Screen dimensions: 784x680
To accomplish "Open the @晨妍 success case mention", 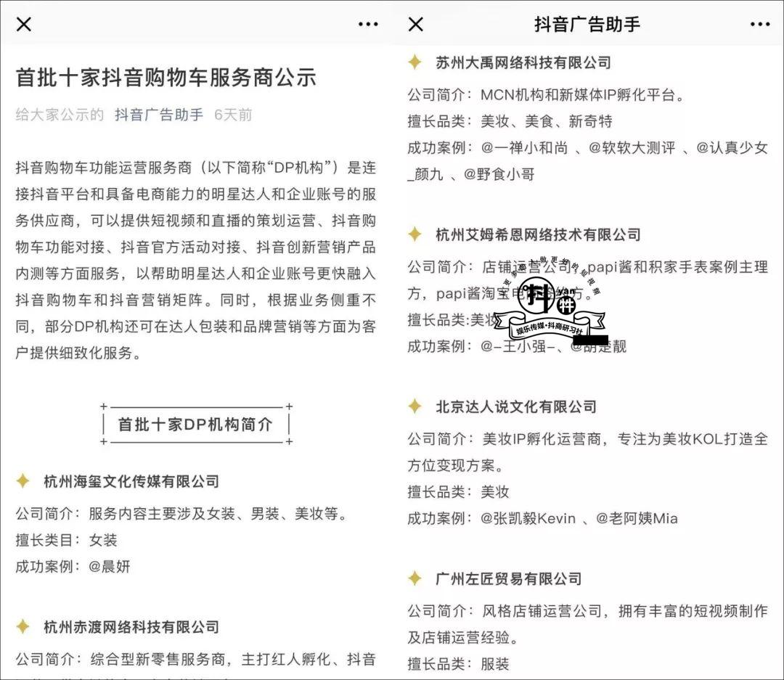I will 110,567.
